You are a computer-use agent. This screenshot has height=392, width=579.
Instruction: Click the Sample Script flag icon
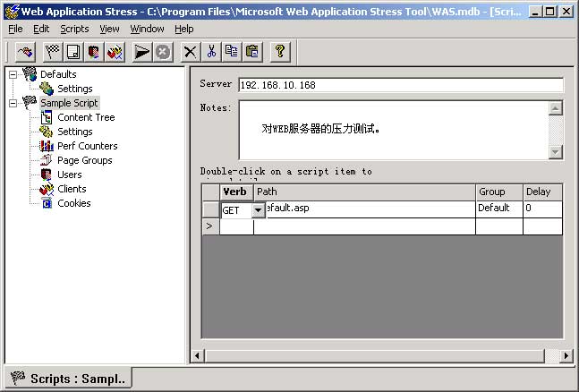pos(30,102)
